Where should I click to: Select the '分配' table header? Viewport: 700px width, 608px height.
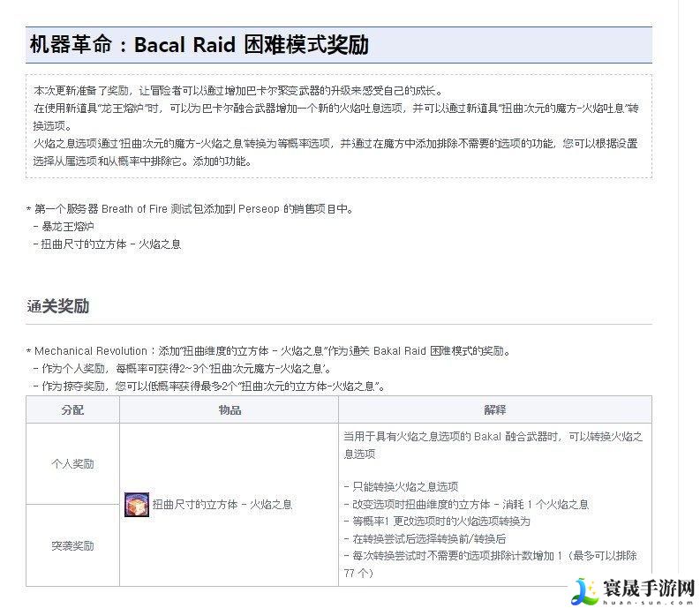point(72,409)
